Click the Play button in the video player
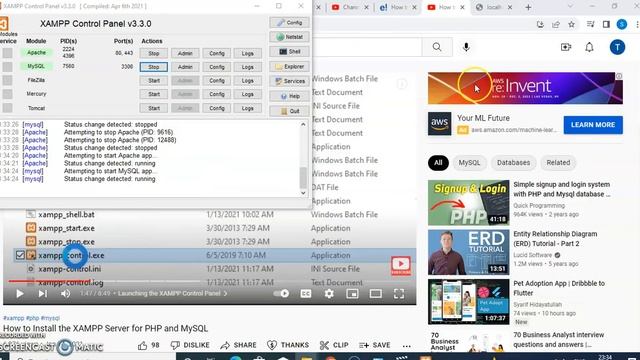The image size is (640, 360). pos(19,293)
